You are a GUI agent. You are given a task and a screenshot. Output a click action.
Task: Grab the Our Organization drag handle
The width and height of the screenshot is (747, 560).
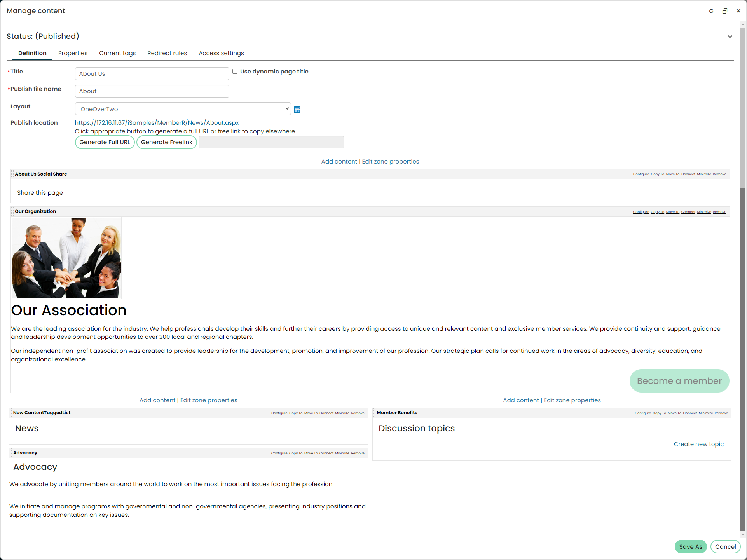pyautogui.click(x=12, y=211)
